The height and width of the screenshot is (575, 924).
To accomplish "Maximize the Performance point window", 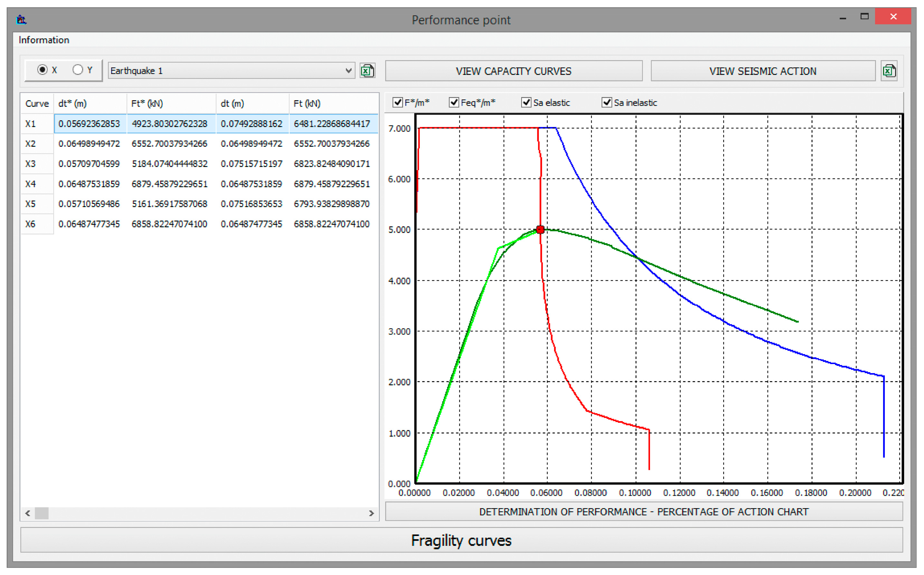I will click(x=864, y=17).
